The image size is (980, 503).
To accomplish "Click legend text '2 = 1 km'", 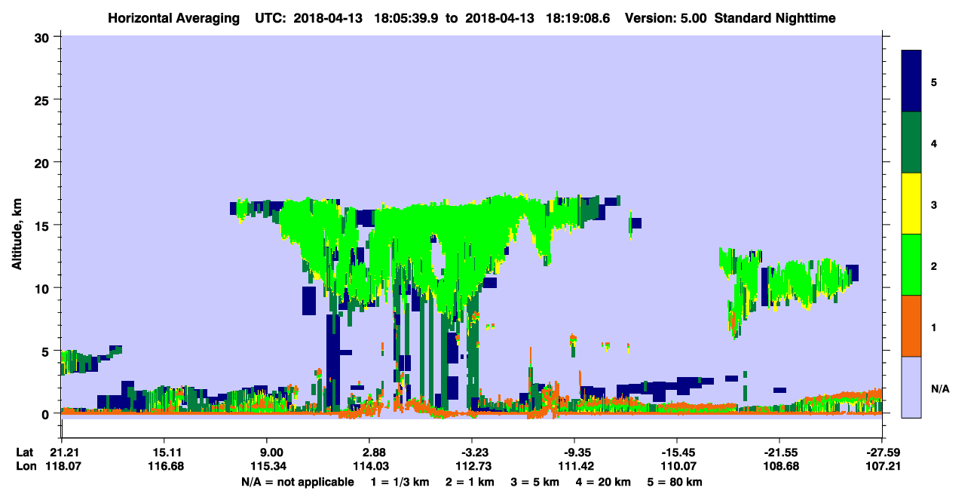I will pos(470,482).
